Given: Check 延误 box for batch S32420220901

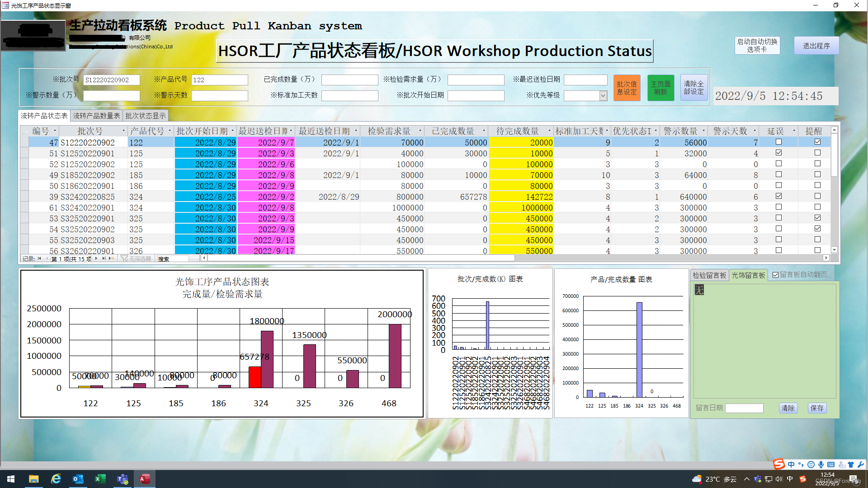Looking at the screenshot, I should click(x=778, y=207).
